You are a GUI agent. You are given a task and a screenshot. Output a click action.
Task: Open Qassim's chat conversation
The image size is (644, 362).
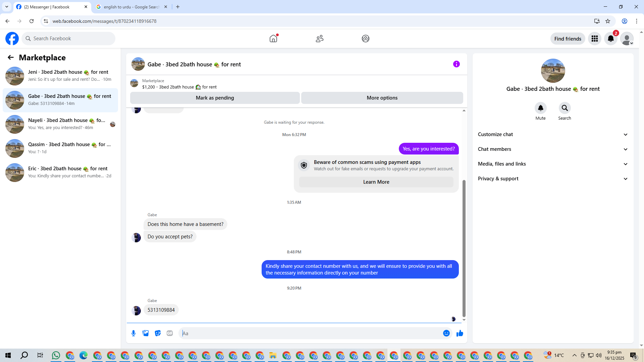(x=60, y=148)
